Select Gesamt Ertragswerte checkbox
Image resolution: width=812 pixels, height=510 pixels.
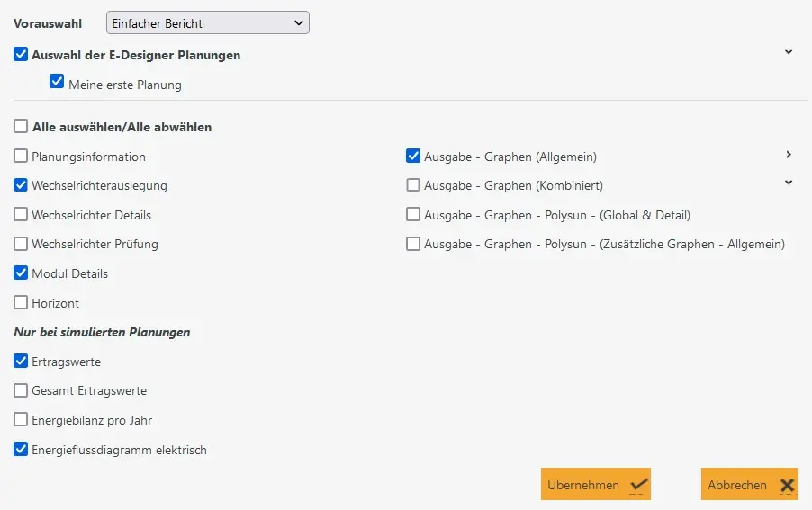click(21, 390)
